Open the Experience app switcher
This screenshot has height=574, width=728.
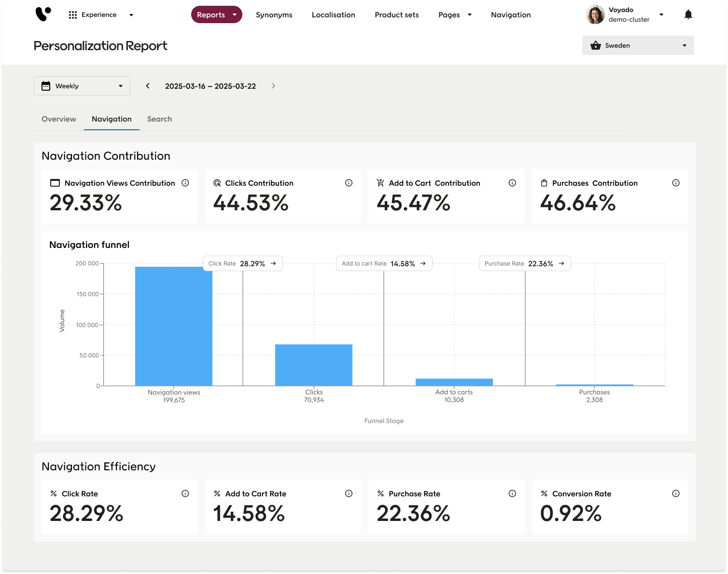[101, 15]
